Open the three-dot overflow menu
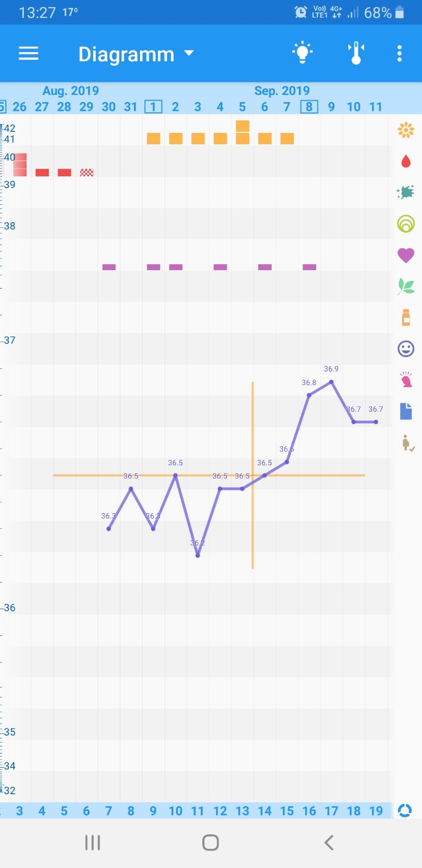Viewport: 422px width, 868px height. click(399, 53)
